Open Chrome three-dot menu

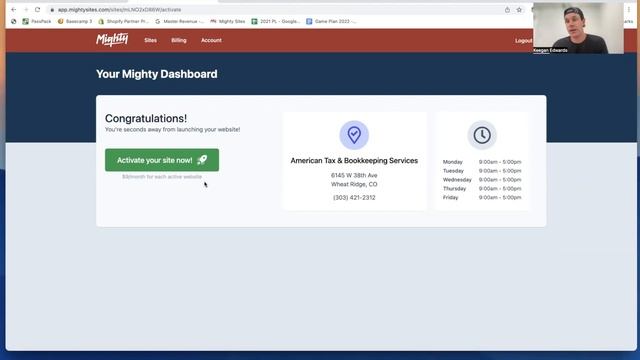tap(629, 10)
